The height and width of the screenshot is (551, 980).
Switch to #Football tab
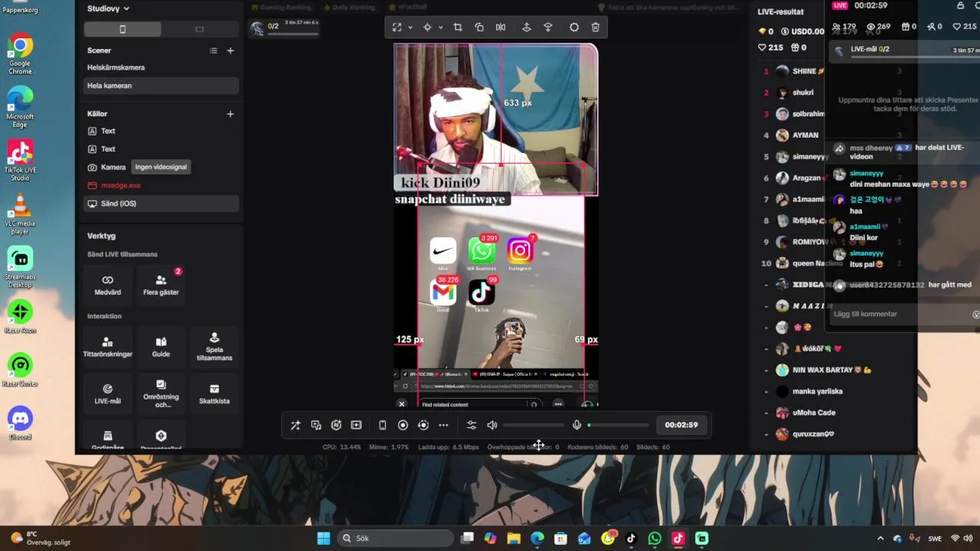click(x=407, y=8)
